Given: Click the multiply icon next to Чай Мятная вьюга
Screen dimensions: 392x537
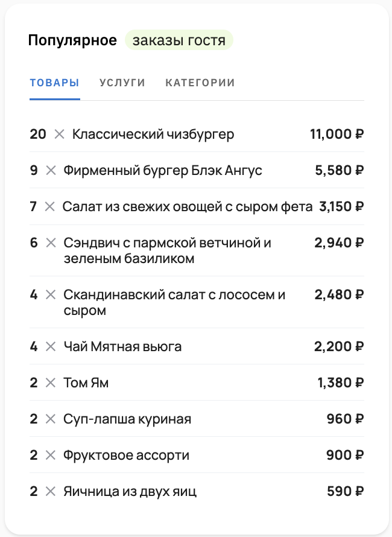Looking at the screenshot, I should (51, 346).
